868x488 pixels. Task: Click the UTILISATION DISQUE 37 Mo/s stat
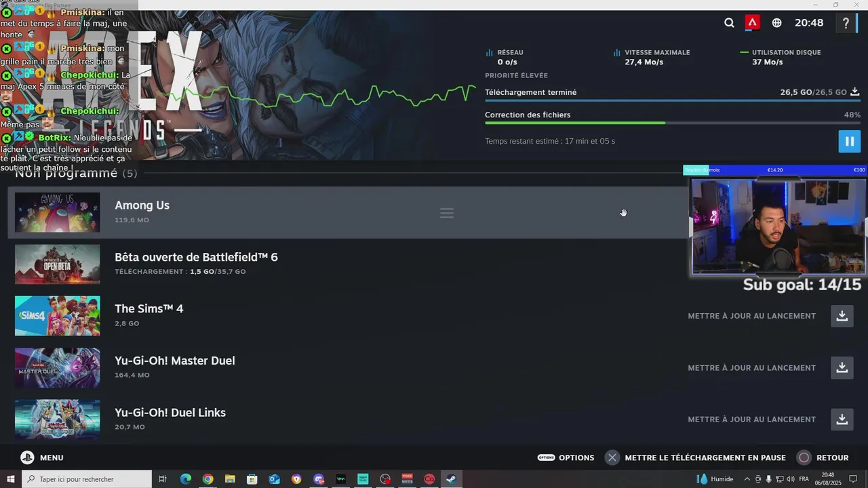[x=781, y=57]
